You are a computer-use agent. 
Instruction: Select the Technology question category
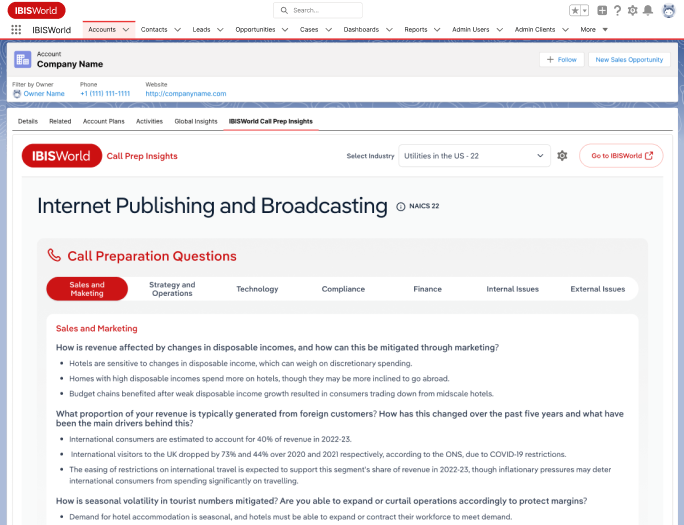257,289
